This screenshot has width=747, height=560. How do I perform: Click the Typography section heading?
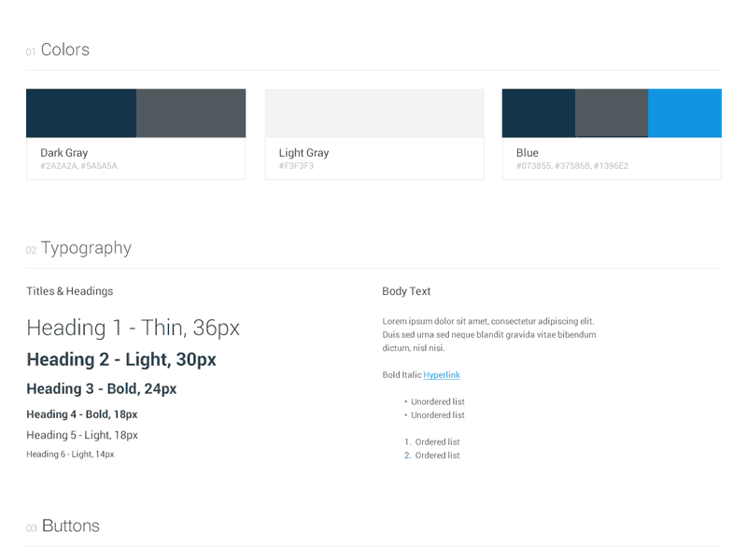click(85, 248)
